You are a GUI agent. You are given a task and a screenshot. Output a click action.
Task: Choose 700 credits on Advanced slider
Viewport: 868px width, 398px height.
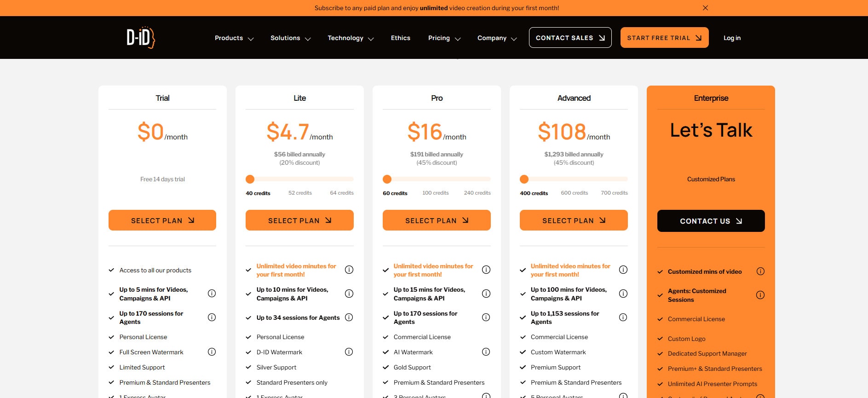[615, 193]
